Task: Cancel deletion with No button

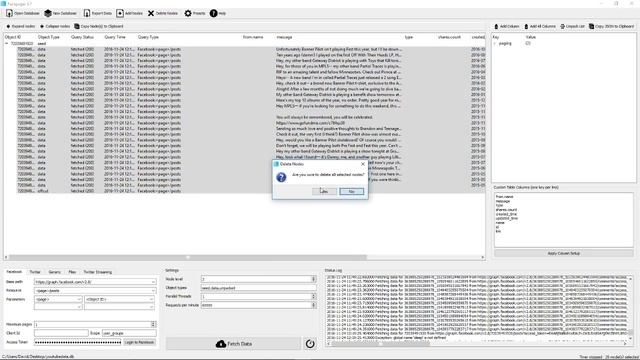Action: [x=351, y=191]
